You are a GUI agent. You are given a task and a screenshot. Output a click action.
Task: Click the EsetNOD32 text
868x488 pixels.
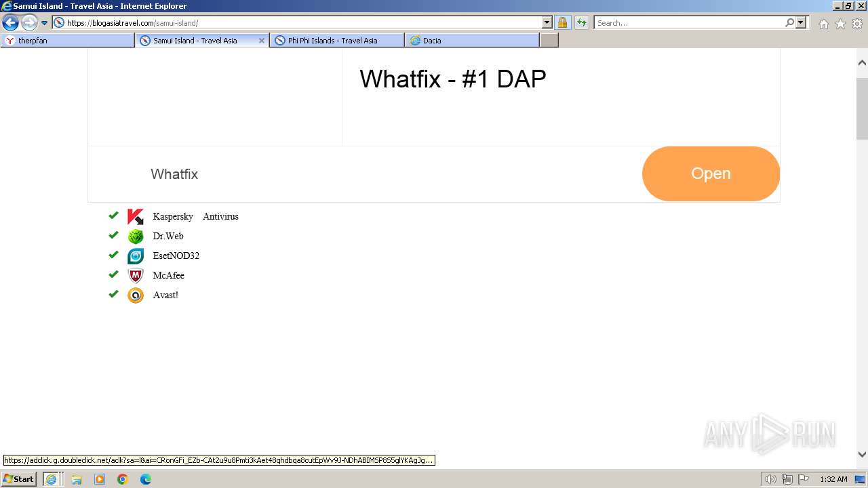176,256
